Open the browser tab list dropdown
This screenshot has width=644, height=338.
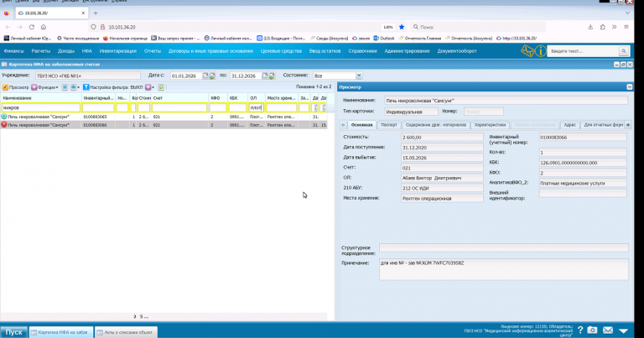pos(627,13)
